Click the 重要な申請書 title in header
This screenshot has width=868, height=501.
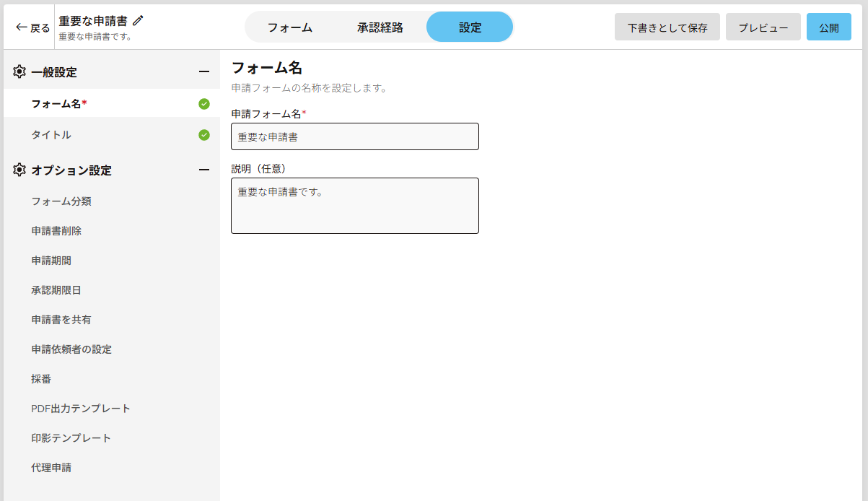[x=93, y=21]
